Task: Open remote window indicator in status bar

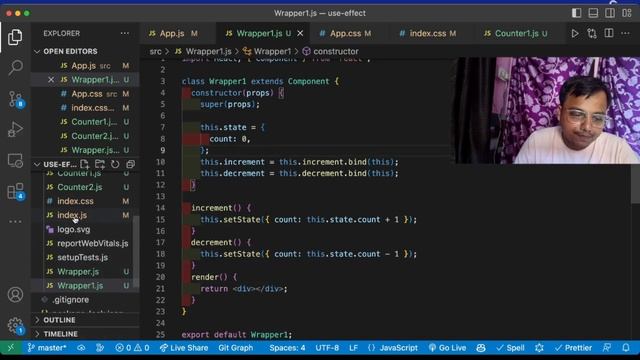Action: click(x=11, y=348)
